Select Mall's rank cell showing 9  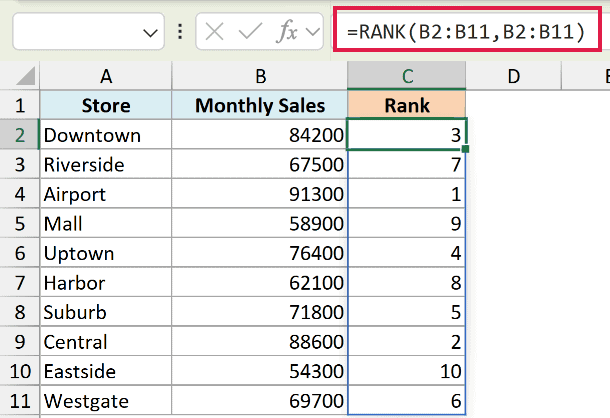pos(407,223)
